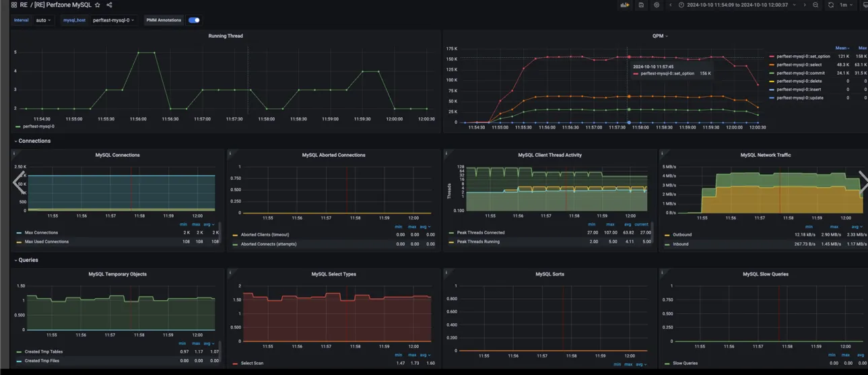Open dashboard settings gear
Viewport: 868px width, 375px height.
pyautogui.click(x=657, y=5)
